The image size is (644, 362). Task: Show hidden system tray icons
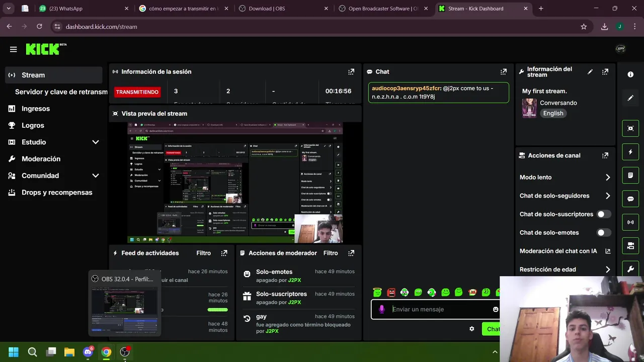495,352
